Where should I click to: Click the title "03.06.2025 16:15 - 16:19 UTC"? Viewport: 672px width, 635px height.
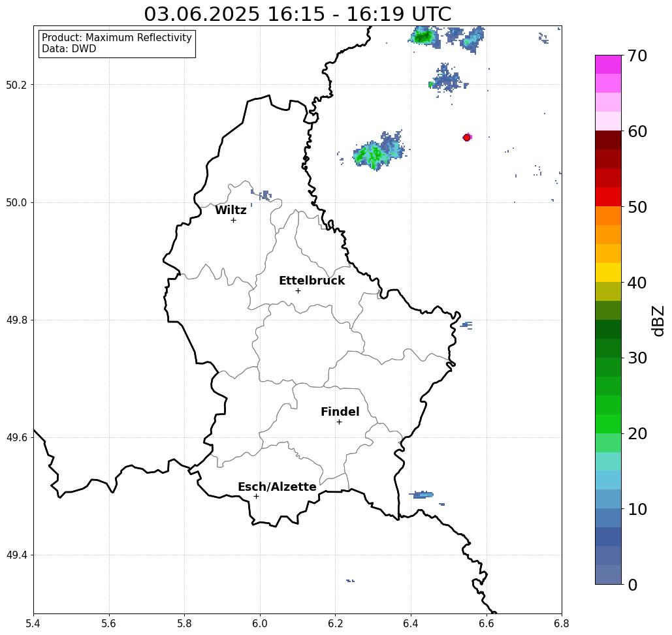point(297,14)
